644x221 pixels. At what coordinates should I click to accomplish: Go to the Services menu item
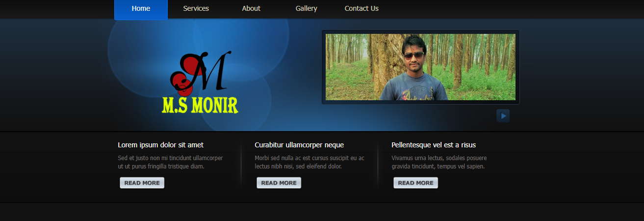coord(196,8)
